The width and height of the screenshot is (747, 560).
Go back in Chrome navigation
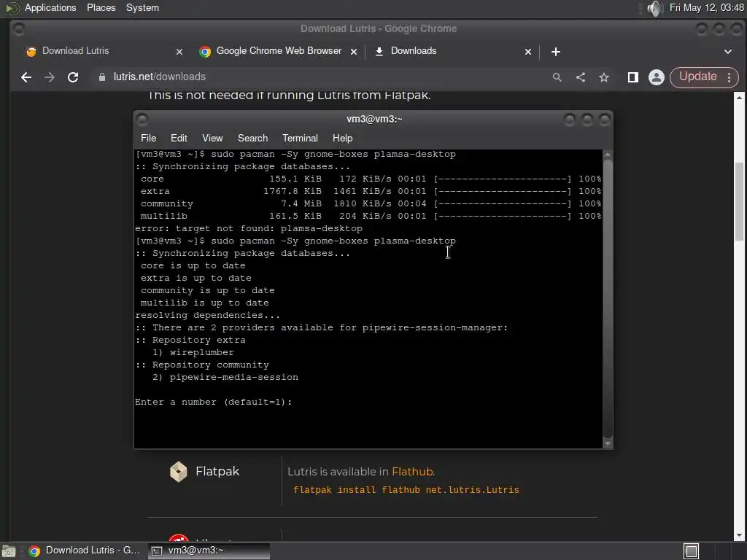(x=26, y=77)
